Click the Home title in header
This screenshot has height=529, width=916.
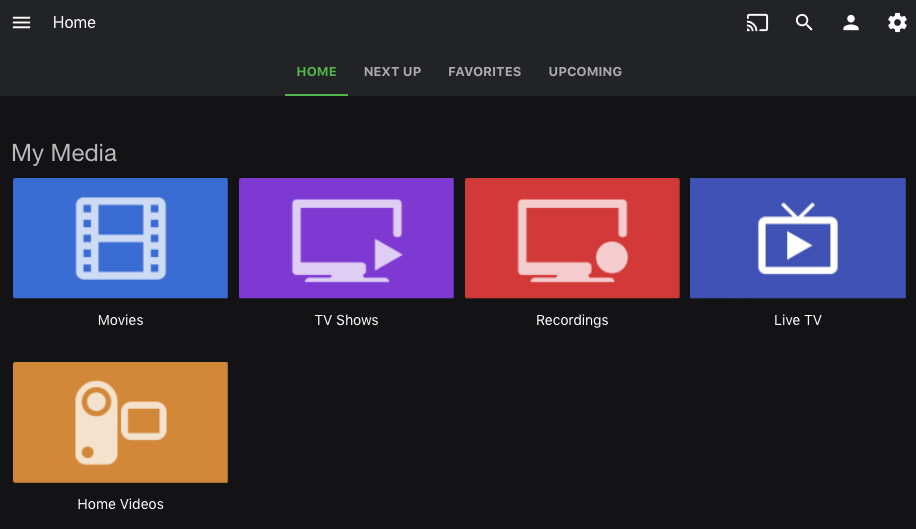(x=74, y=23)
